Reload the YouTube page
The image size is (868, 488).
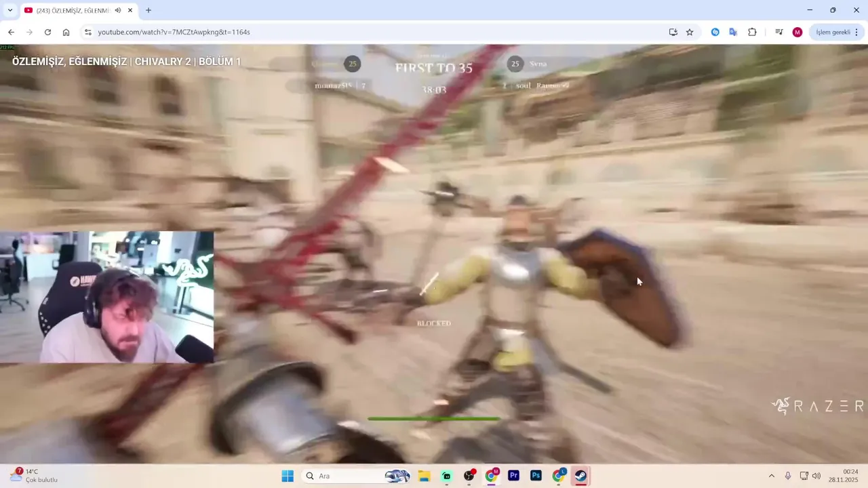pyautogui.click(x=47, y=32)
